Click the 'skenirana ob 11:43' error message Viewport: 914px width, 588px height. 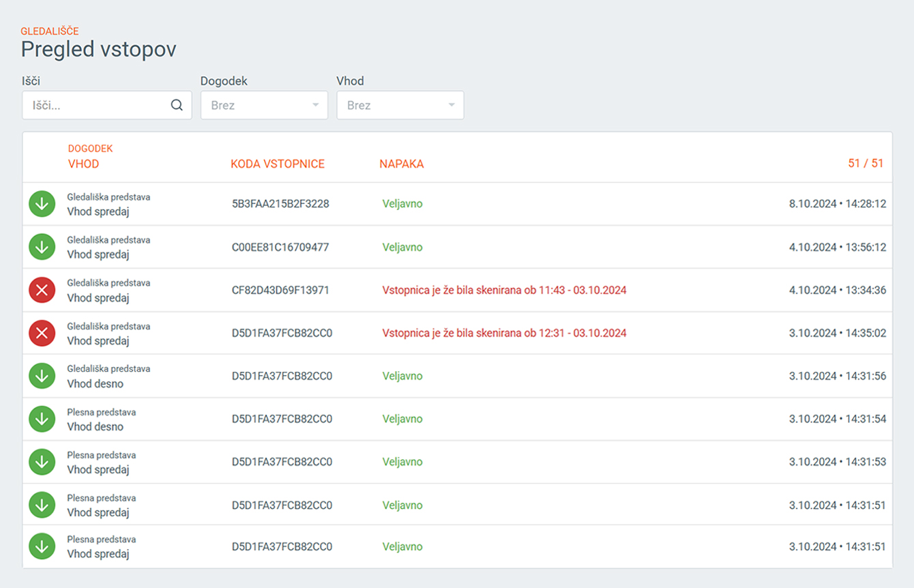click(x=504, y=290)
